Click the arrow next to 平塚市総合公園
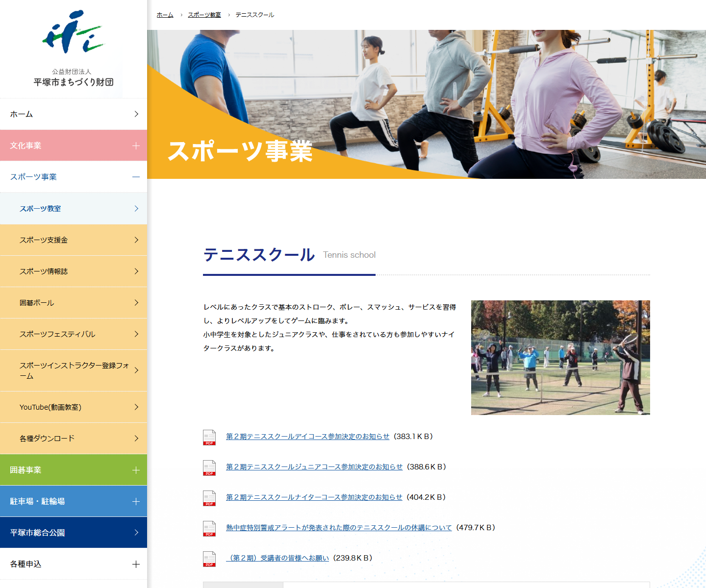The width and height of the screenshot is (706, 588). pos(136,532)
